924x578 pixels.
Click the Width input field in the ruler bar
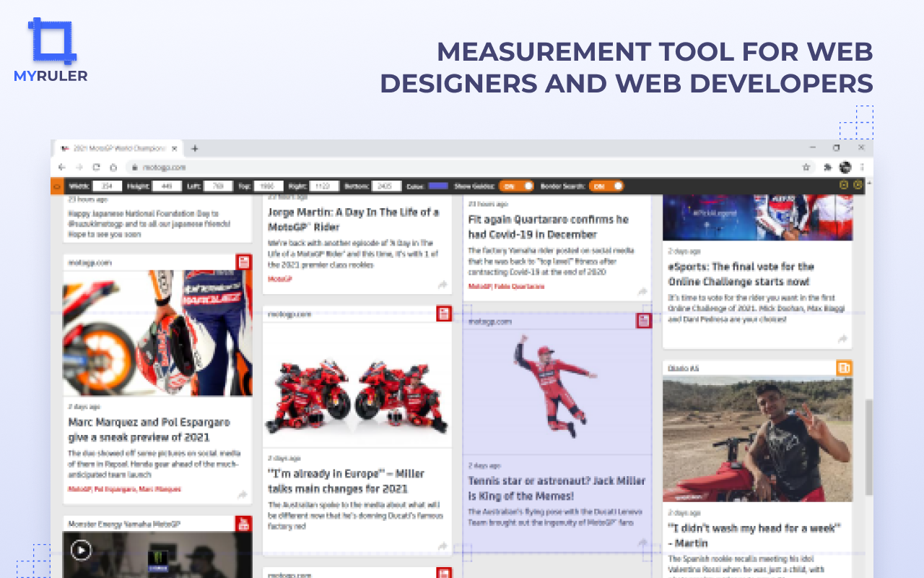(x=107, y=186)
